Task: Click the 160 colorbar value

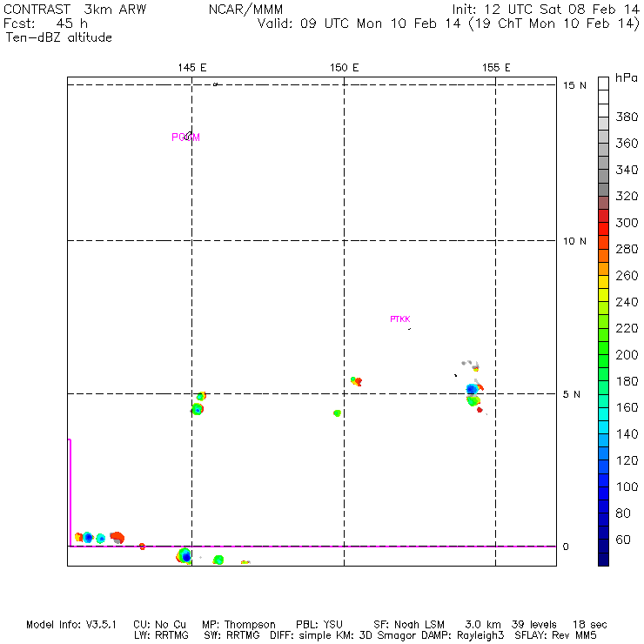Action: (x=627, y=407)
